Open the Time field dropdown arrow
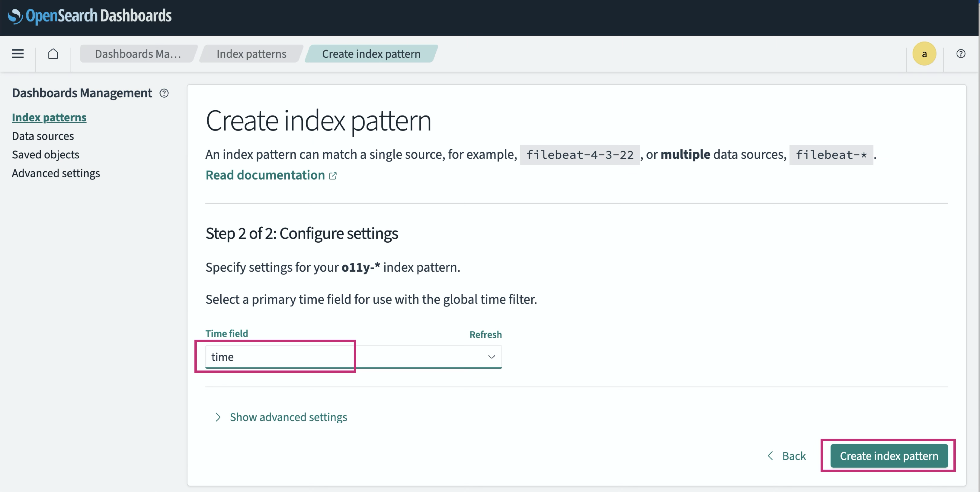 click(492, 357)
